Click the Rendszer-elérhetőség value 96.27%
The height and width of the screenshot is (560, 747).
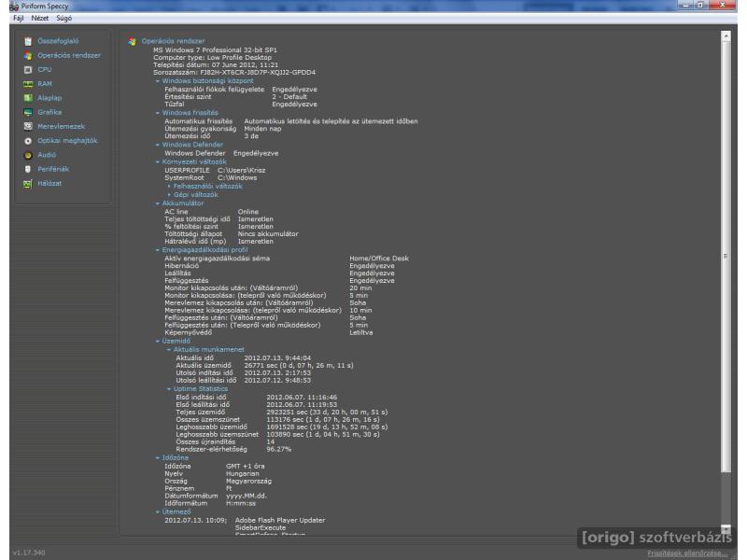coord(278,450)
